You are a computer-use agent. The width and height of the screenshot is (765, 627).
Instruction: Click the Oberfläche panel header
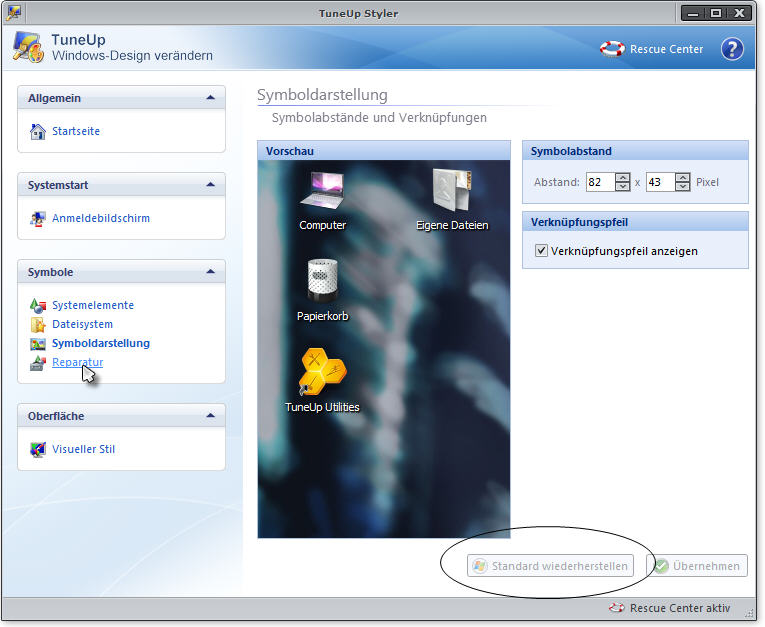(x=121, y=416)
